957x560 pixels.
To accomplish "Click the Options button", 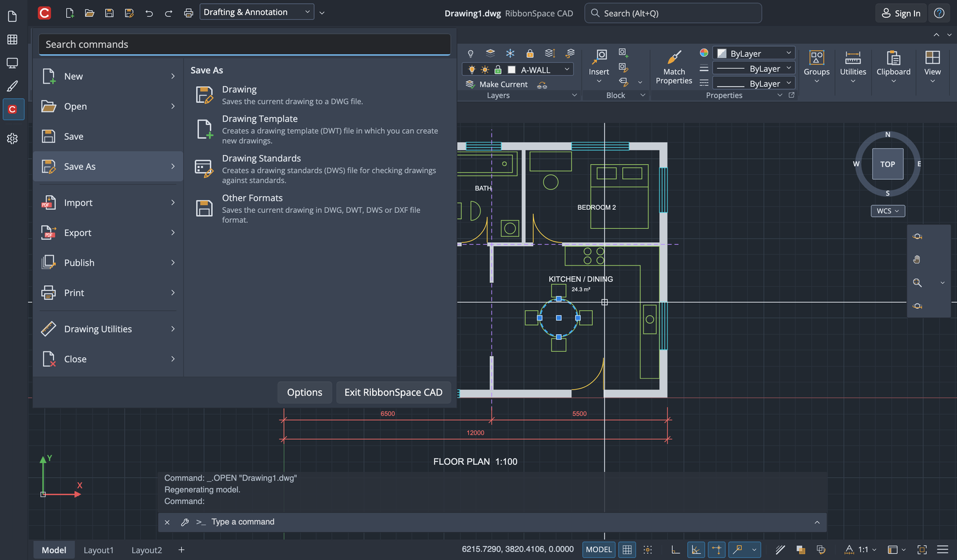I will click(304, 392).
